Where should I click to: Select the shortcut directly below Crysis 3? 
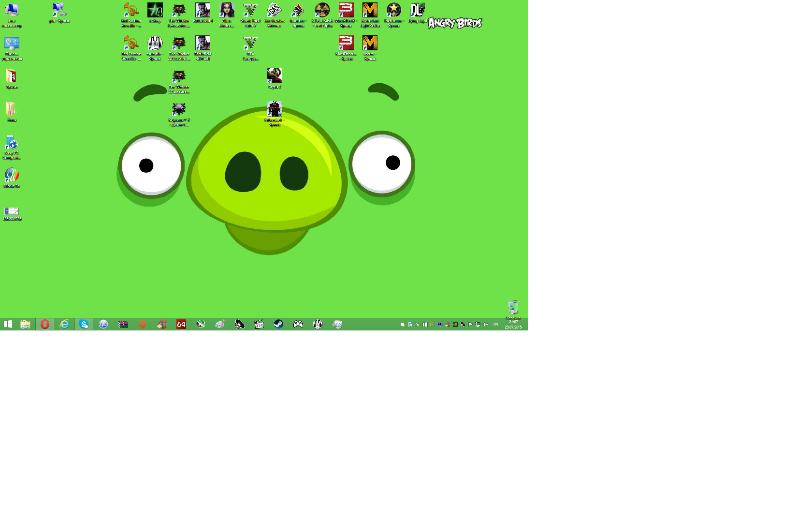point(274,114)
